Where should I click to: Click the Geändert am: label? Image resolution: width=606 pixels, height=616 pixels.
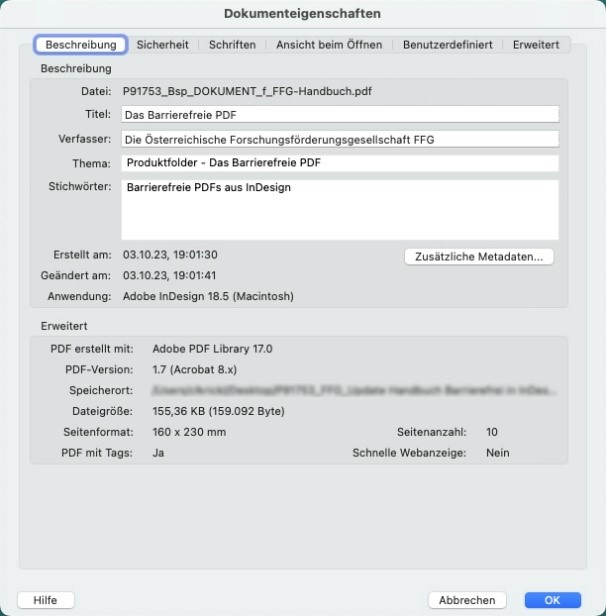(x=76, y=275)
